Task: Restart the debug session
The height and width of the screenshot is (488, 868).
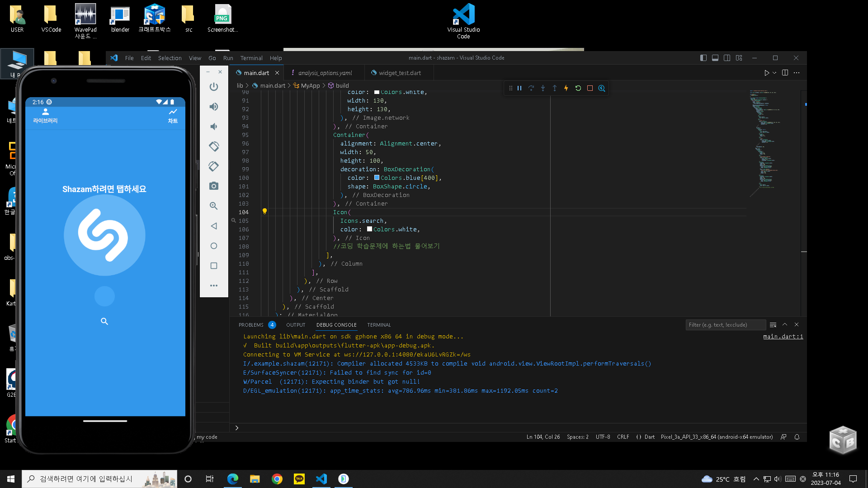Action: coord(578,88)
